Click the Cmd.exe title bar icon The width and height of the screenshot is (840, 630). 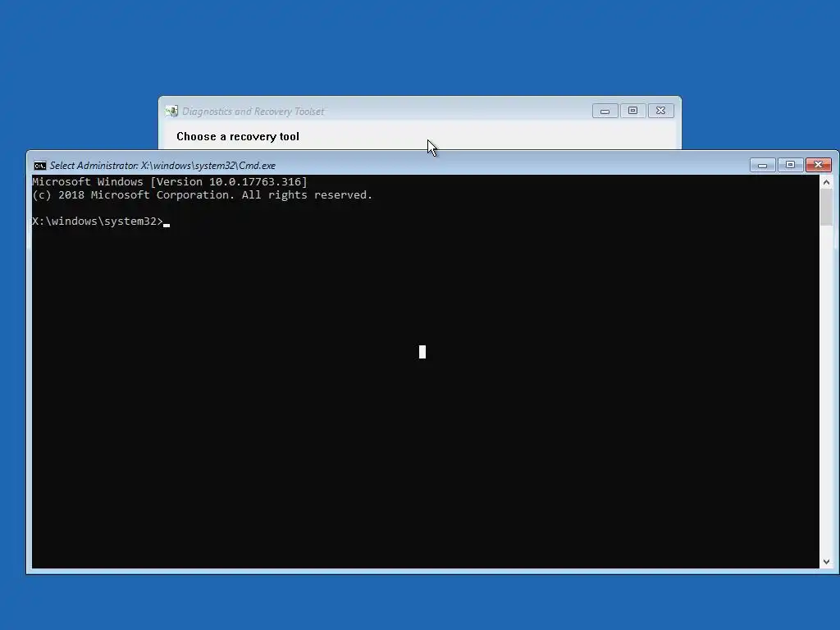(39, 166)
